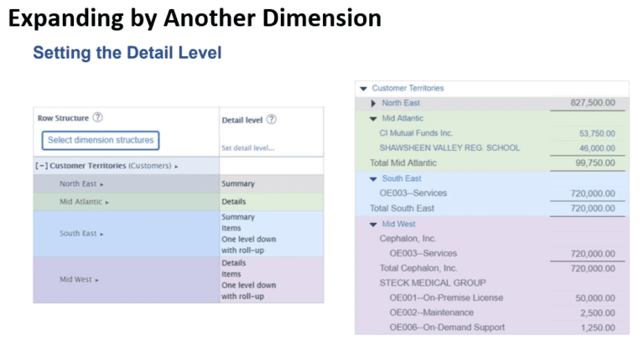Collapse the Mid Atlantic report group
The width and height of the screenshot is (644, 346).
374,118
